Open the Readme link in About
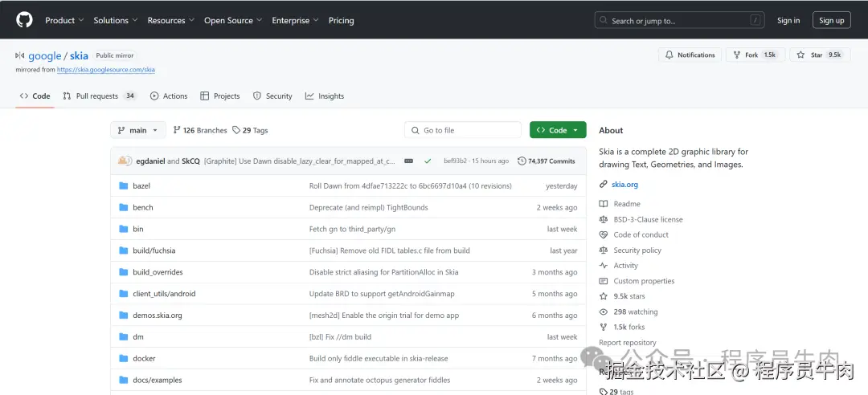Viewport: 868px width, 395px height. 627,204
